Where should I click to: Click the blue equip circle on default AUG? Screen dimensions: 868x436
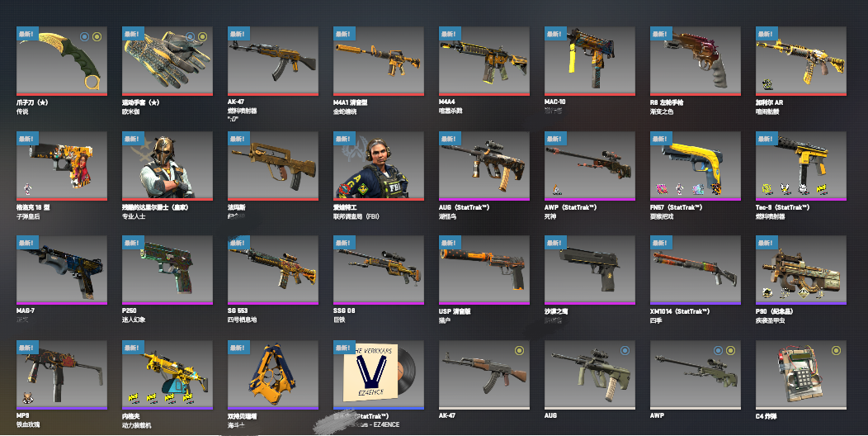(625, 350)
